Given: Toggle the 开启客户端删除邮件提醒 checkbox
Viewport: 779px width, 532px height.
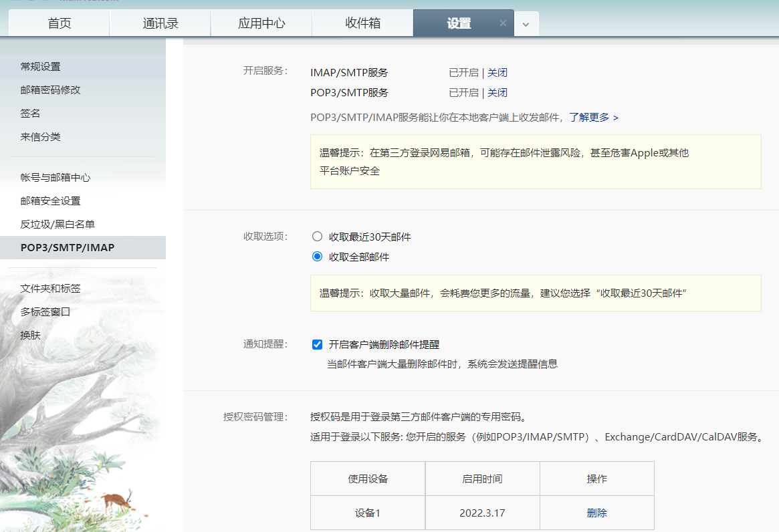Looking at the screenshot, I should tap(317, 344).
